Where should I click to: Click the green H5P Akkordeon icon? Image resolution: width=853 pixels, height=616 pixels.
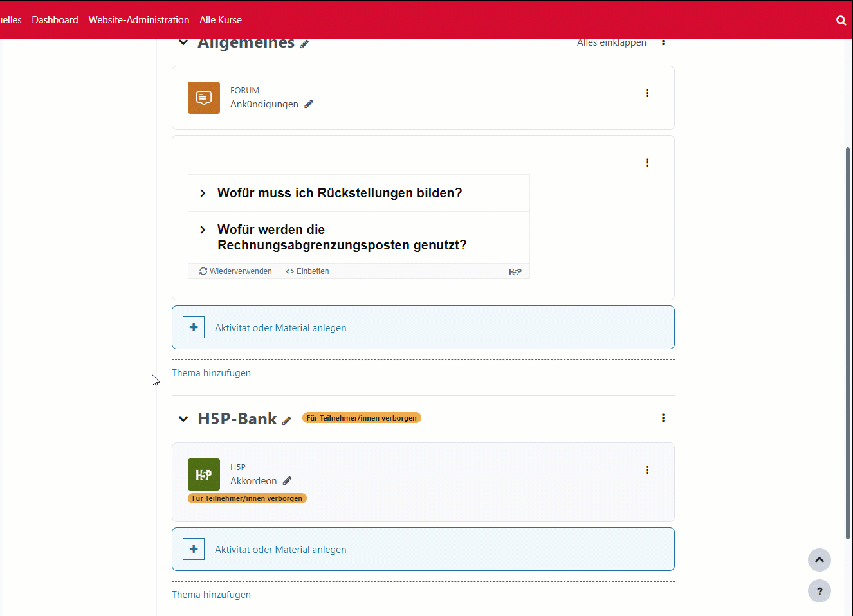(x=203, y=475)
